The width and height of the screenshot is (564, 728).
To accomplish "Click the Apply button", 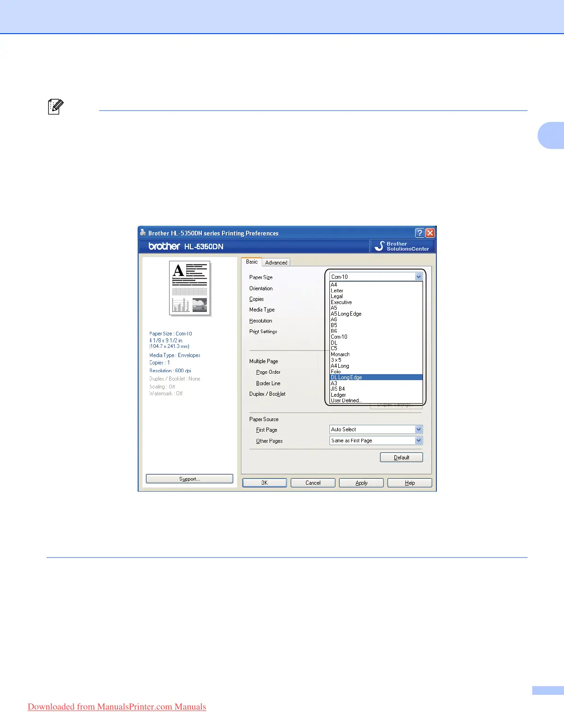I will [x=361, y=483].
